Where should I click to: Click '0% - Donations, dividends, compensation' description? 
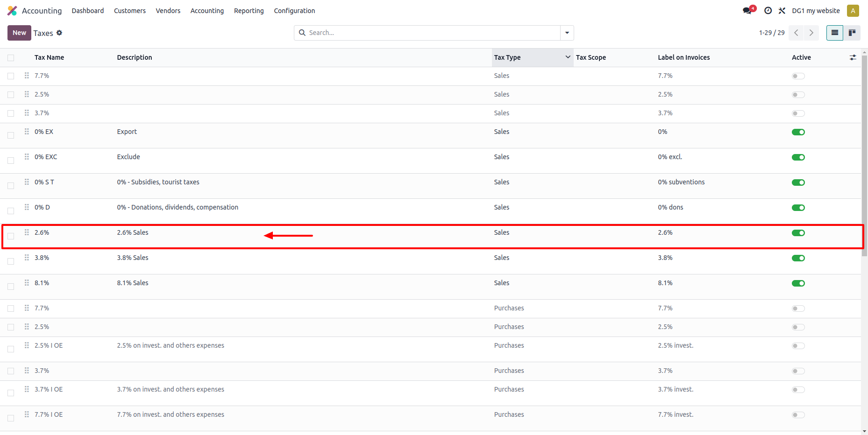[x=178, y=207]
